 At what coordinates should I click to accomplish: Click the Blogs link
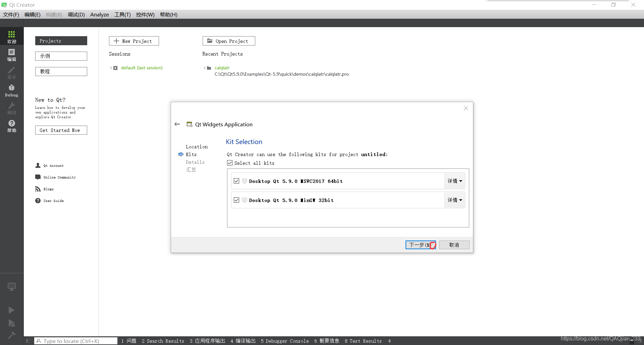tap(49, 189)
